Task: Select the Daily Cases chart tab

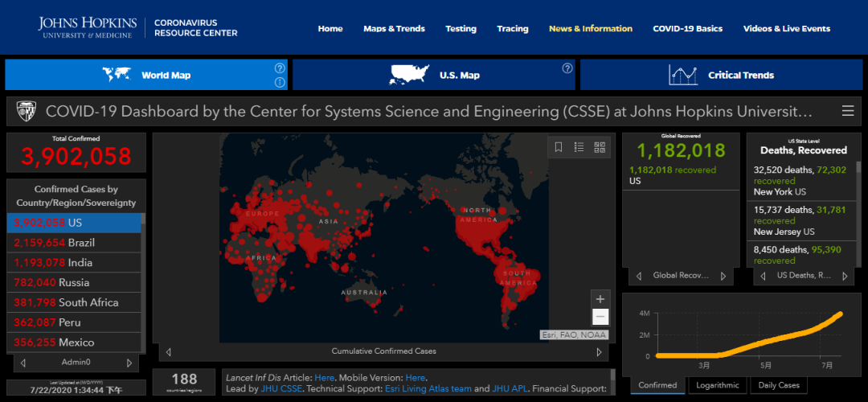Action: point(778,385)
